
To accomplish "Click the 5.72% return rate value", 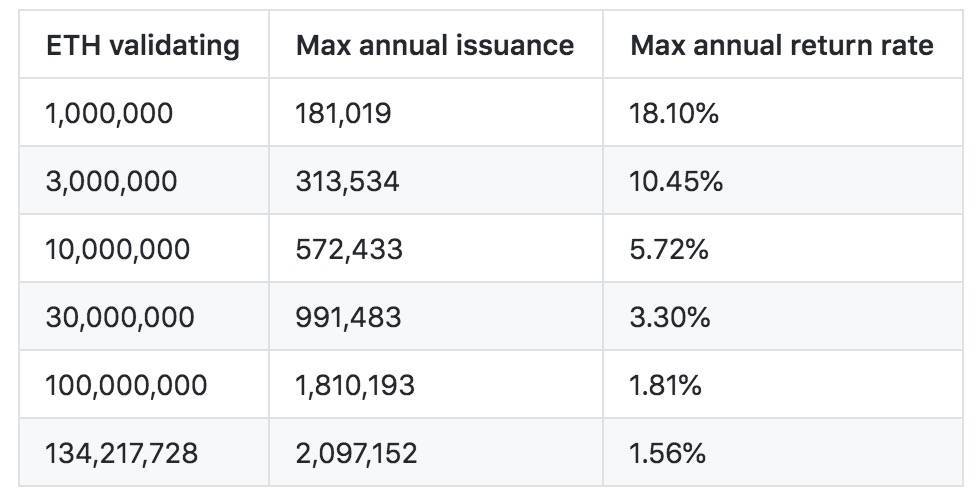I will tap(669, 249).
